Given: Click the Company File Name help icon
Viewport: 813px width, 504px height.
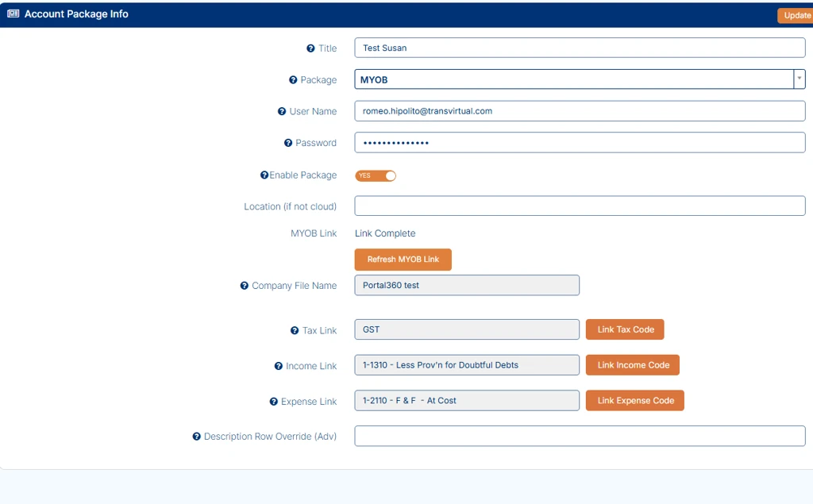Looking at the screenshot, I should (245, 286).
